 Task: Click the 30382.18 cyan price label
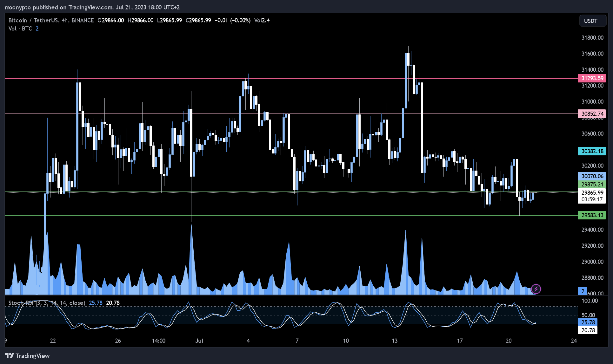592,151
